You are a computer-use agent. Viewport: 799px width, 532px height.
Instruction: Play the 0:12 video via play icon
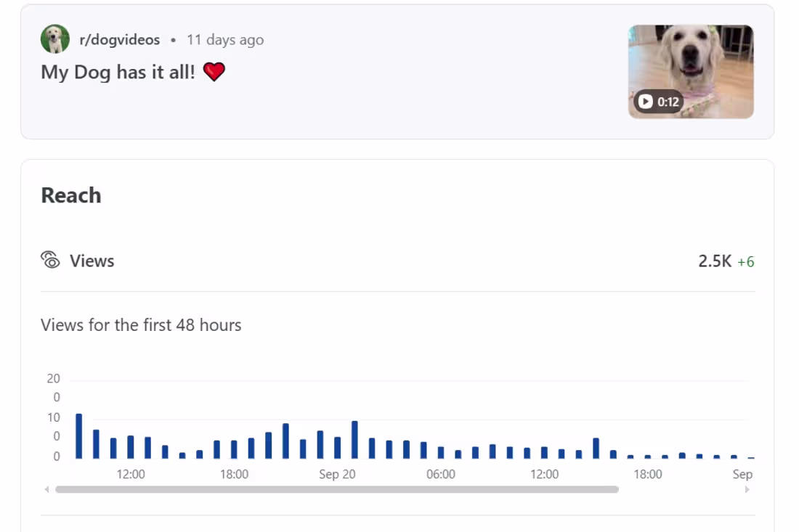point(645,102)
